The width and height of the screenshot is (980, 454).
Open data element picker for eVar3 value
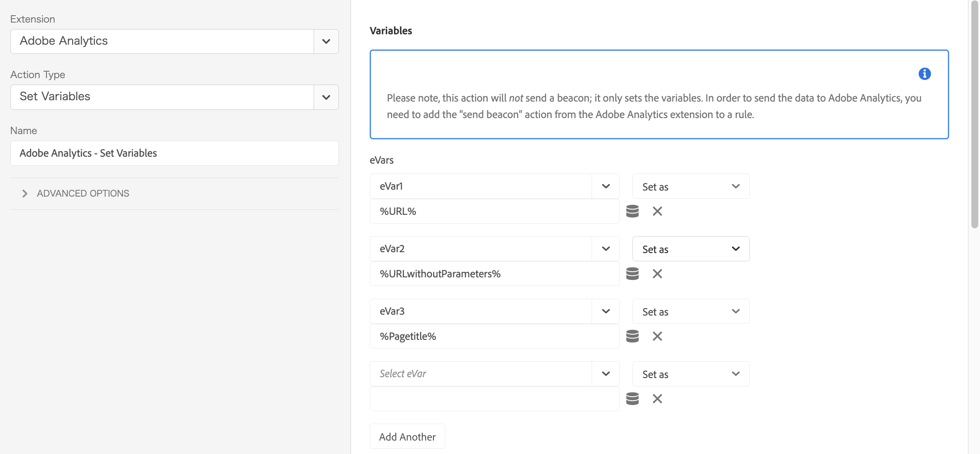632,336
